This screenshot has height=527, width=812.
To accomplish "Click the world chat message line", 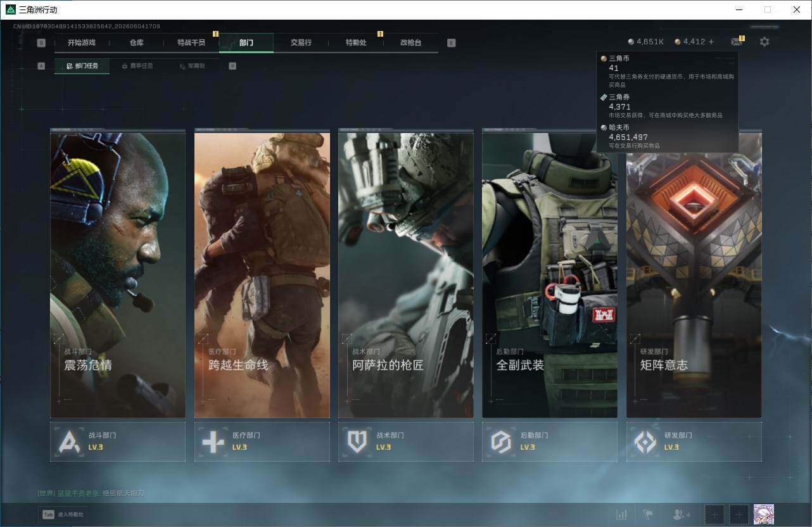I will click(x=91, y=493).
